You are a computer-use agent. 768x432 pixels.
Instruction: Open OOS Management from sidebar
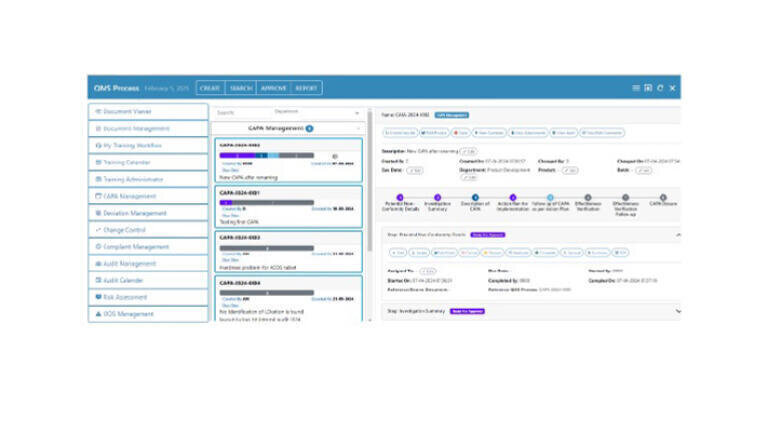tap(148, 314)
